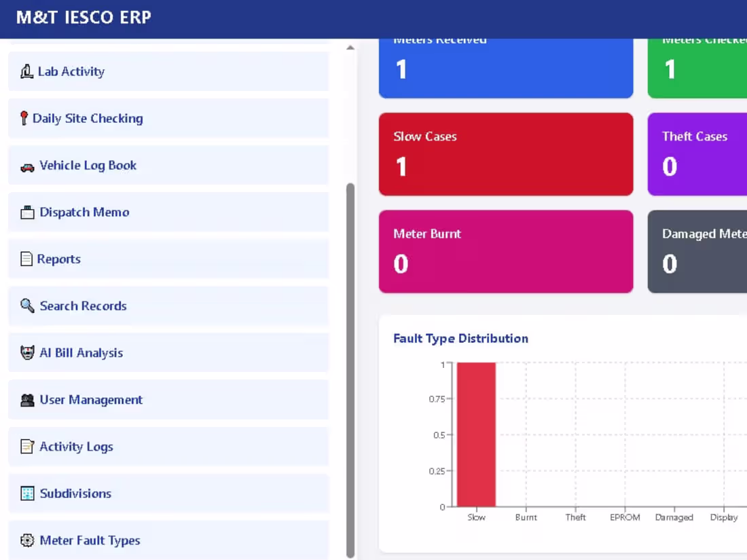Click the Theft Cases card
This screenshot has height=560, width=747.
click(x=699, y=153)
